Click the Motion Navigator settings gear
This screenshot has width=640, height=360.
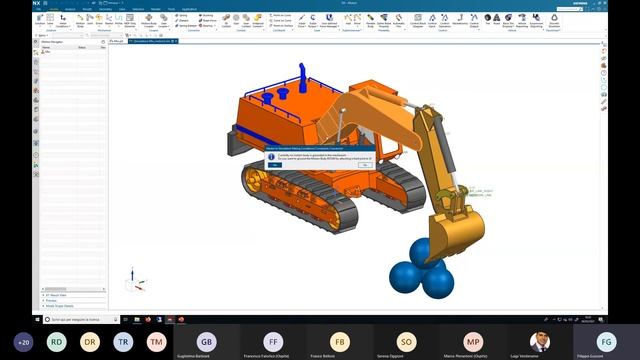pos(103,42)
